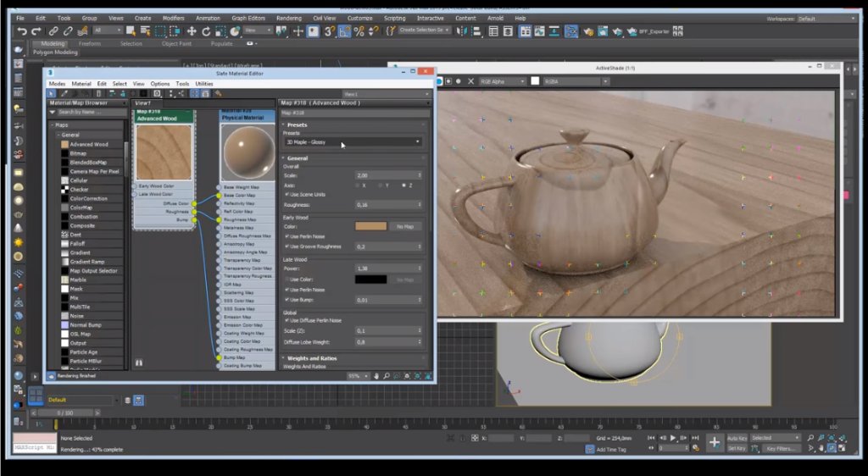Open the Schematic View icon
868x476 pixels.
pyautogui.click(x=554, y=31)
